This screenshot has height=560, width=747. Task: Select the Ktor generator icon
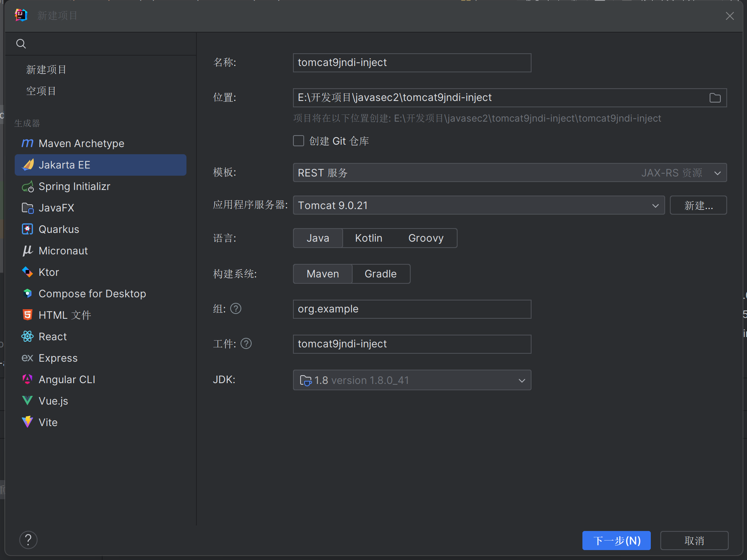tap(27, 272)
